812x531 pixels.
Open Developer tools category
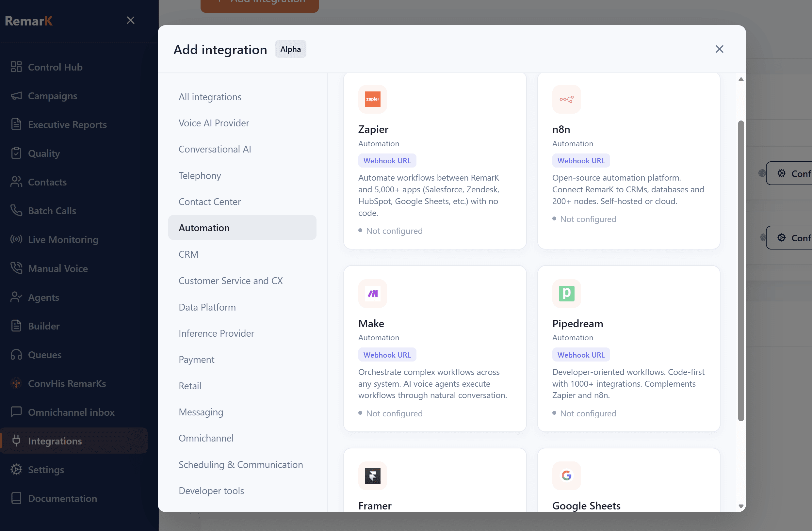click(x=211, y=491)
